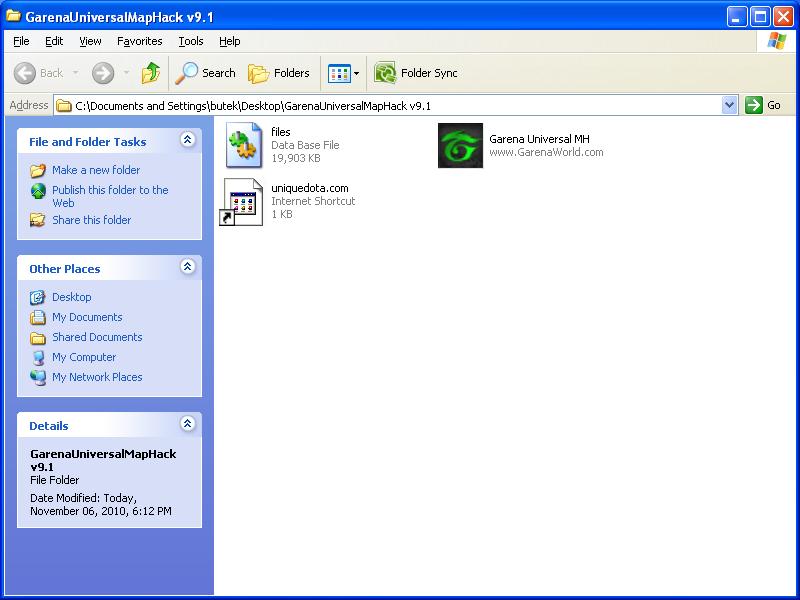The height and width of the screenshot is (600, 800).
Task: Open the Tools menu
Action: point(191,41)
